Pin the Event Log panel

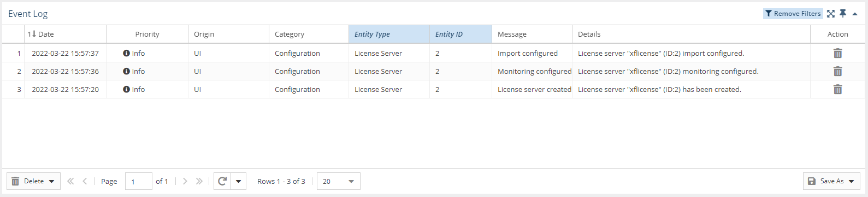coord(843,14)
